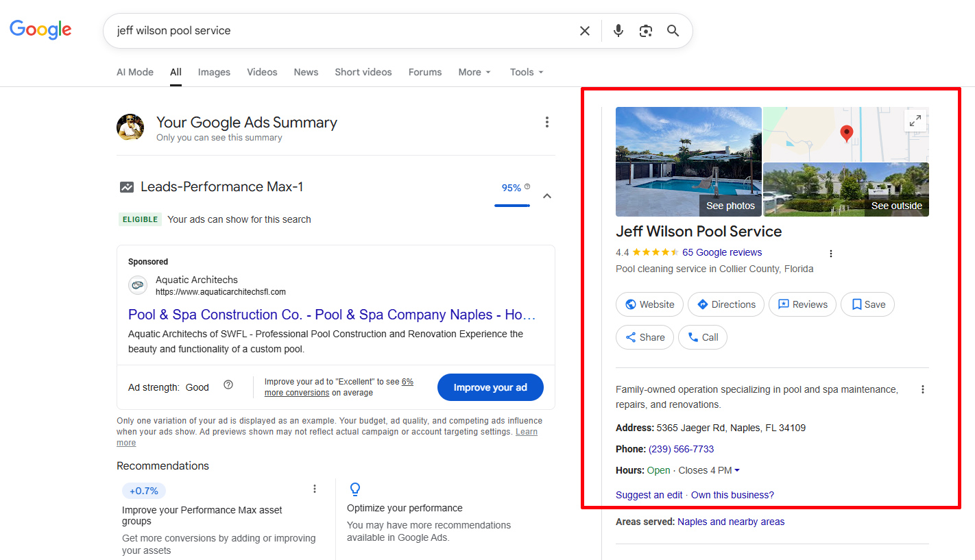This screenshot has width=975, height=560.
Task: Open See photos pool thumbnail
Action: 688,162
